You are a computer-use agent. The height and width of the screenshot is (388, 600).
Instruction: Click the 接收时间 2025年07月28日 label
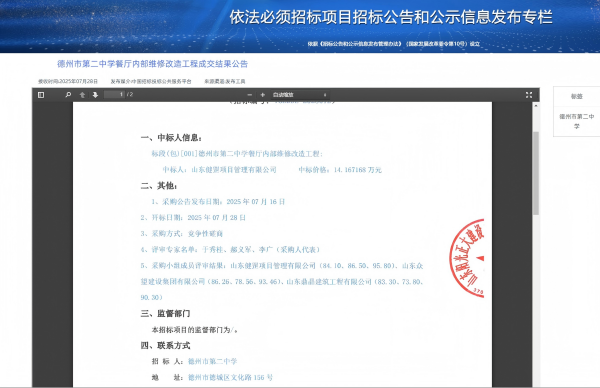68,82
